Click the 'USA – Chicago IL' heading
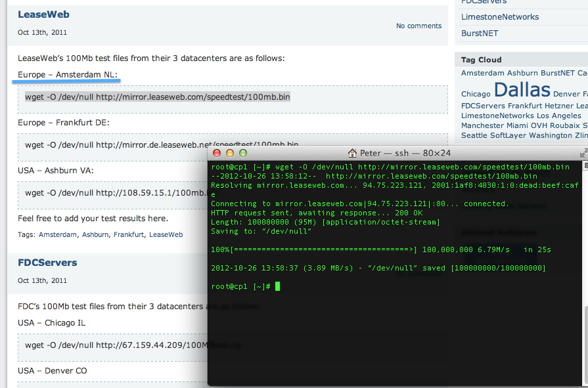Viewport: 588px width, 388px height. click(51, 323)
